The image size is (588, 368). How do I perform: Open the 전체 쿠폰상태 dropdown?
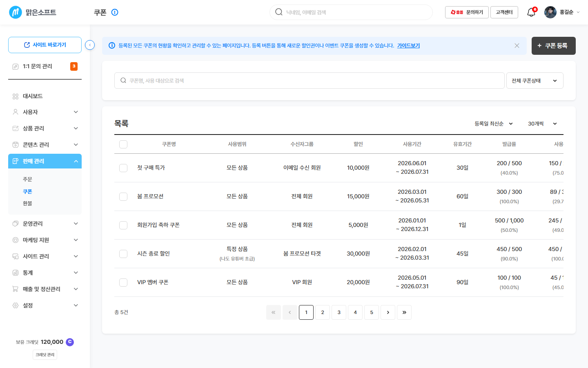535,81
